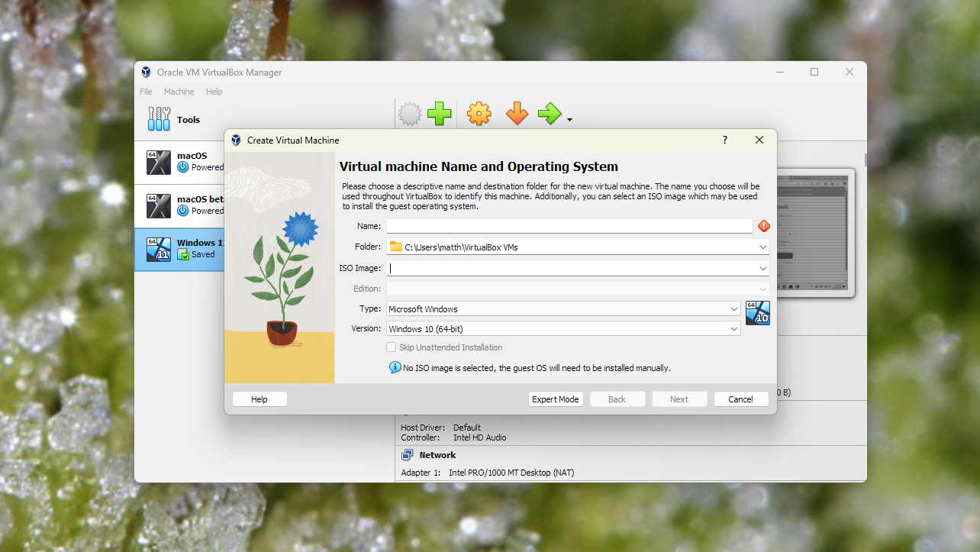Screen dimensions: 980x552
Task: Click the VirtualBox cube icon in dialog titlebar
Action: 236,140
